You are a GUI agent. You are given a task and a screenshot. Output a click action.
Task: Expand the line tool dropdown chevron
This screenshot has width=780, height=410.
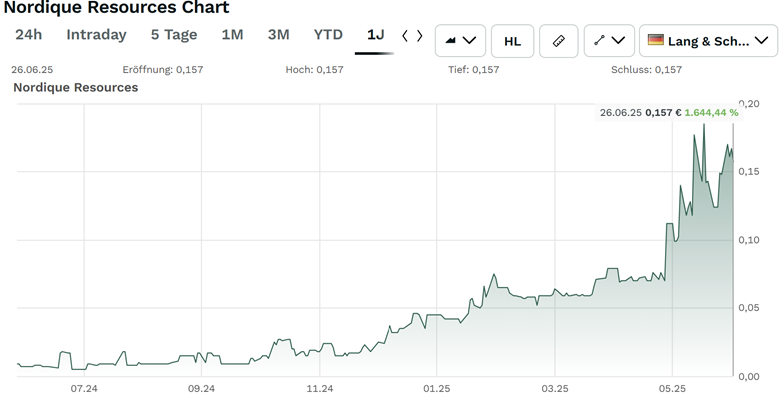tap(619, 41)
